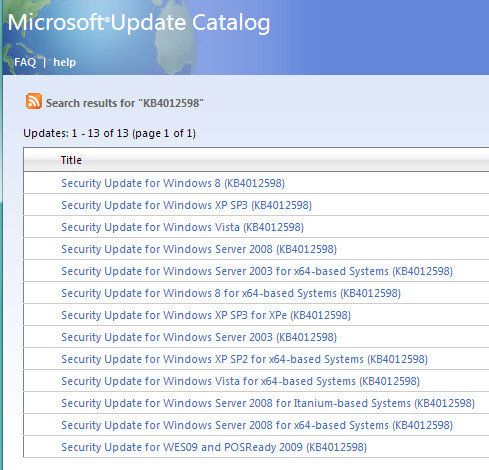This screenshot has width=489, height=470.
Task: Open Windows Vista for x64-based Systems update
Action: point(240,381)
